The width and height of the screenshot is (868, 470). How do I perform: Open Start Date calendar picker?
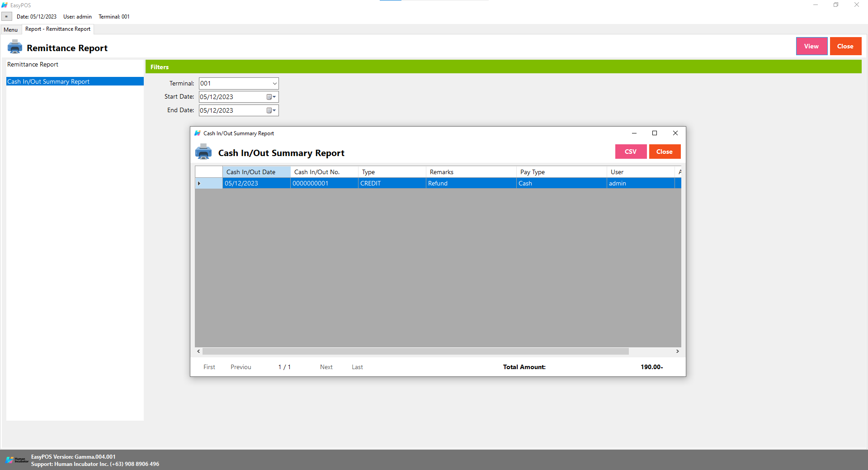pyautogui.click(x=271, y=97)
